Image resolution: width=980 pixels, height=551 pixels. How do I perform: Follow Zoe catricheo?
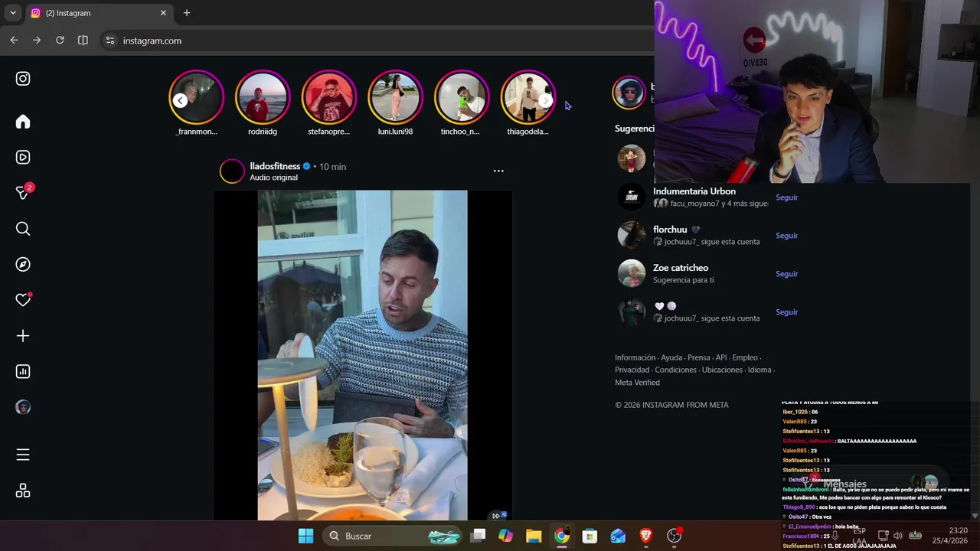tap(786, 274)
